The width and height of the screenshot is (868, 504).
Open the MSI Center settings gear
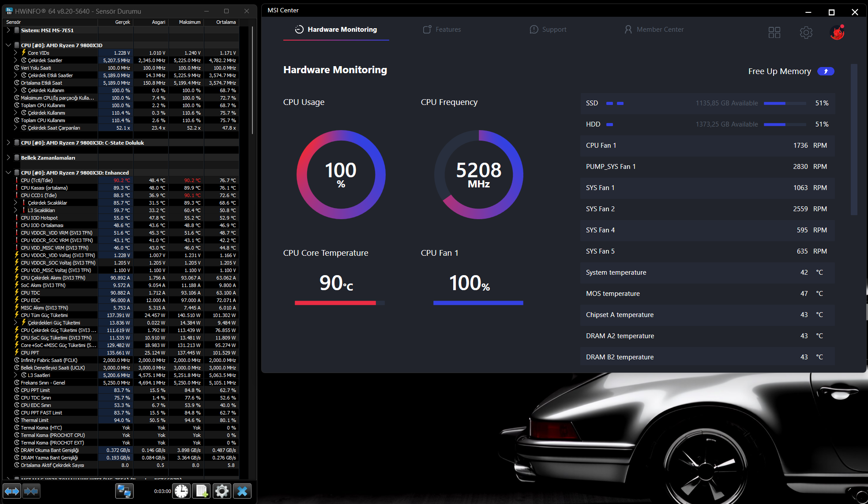point(806,32)
